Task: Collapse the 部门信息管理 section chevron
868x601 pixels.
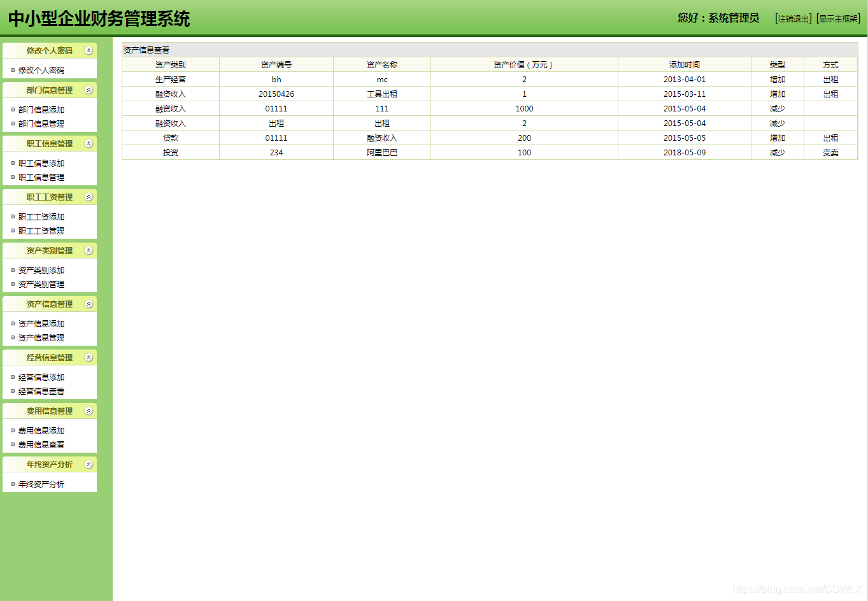Action: (89, 90)
